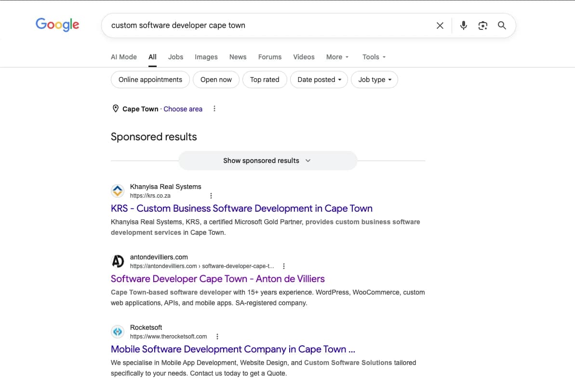Switch to AI Mode tab
Screen dimensions: 575x392
coord(123,57)
